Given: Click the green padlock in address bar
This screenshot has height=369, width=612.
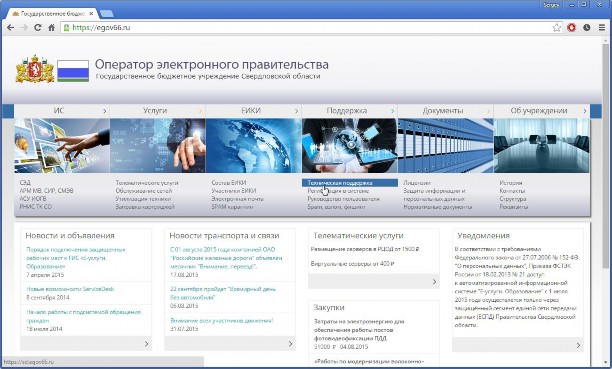Looking at the screenshot, I should pos(66,27).
